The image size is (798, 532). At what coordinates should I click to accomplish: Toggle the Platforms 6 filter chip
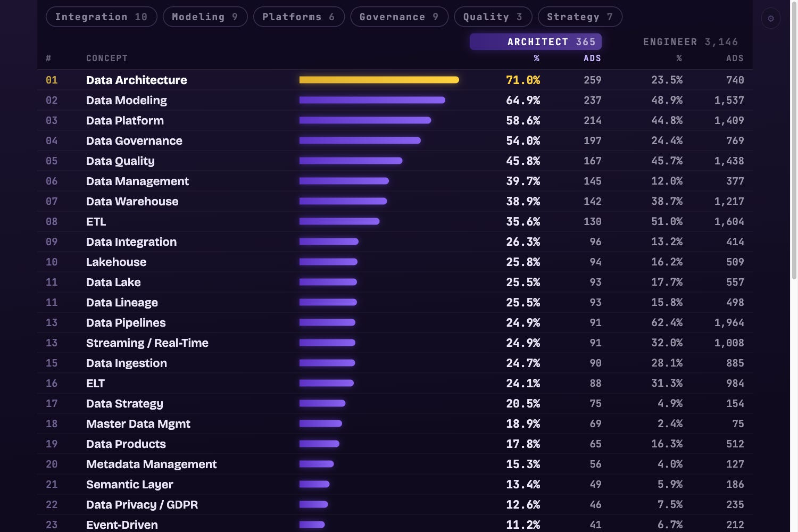pos(299,17)
